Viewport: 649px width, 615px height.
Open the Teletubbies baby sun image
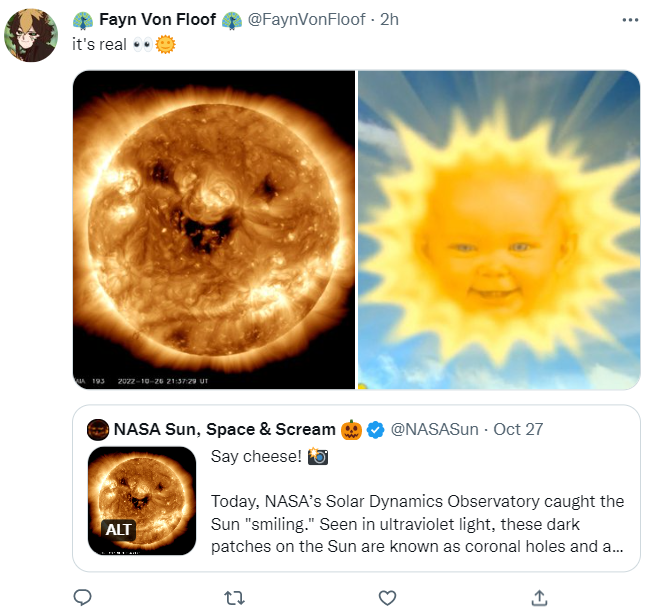click(x=499, y=229)
